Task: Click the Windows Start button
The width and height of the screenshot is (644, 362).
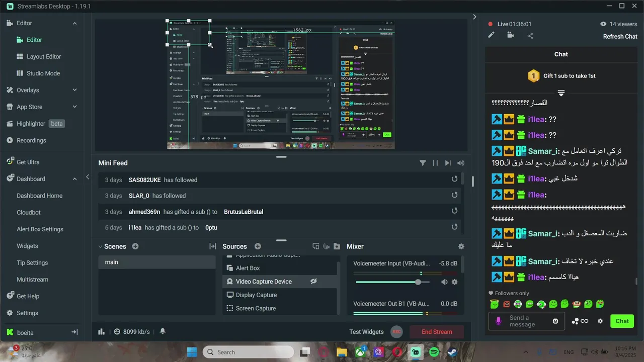Action: click(x=192, y=352)
